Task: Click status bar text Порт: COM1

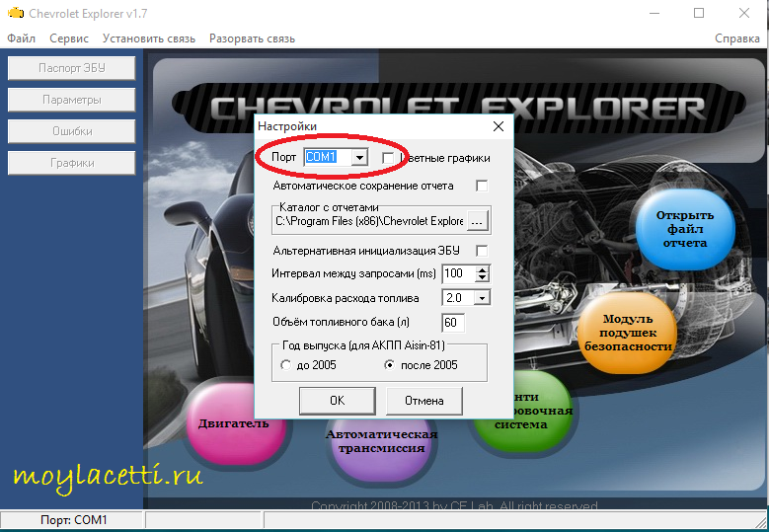Action: coord(74,520)
